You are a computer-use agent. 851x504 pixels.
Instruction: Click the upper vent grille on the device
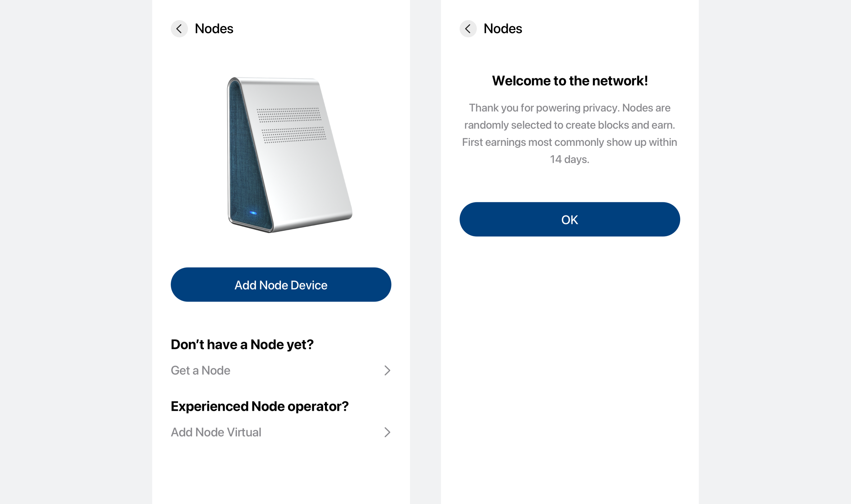(289, 115)
